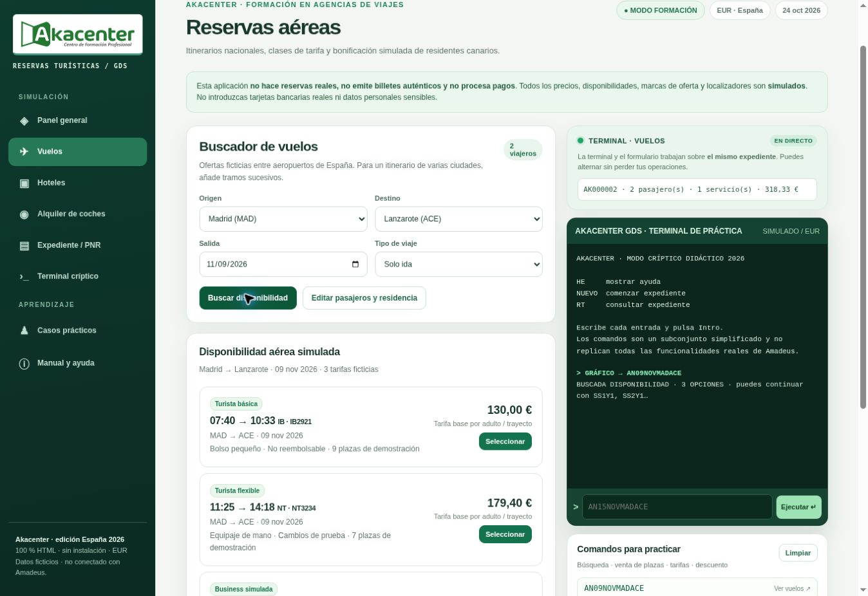Screen dimensions: 868x596
Task: Click the Hoteles sidebar icon
Action: coord(24,183)
